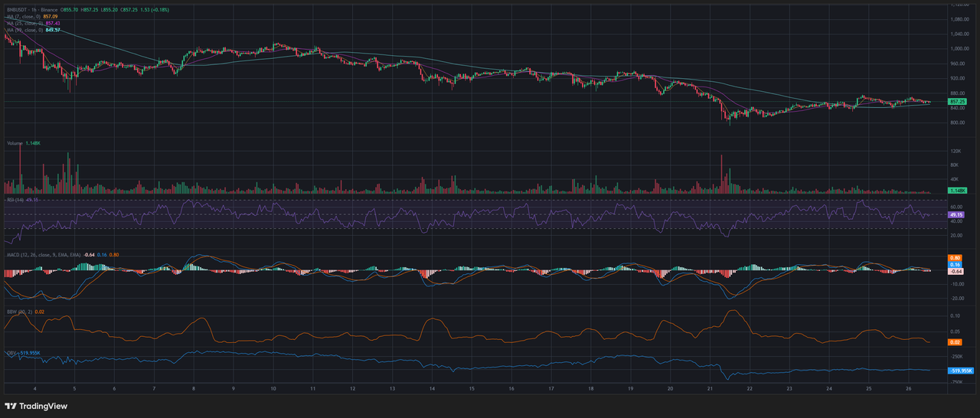
Task: Click the volume value tag 1.148K
Action: tap(957, 190)
